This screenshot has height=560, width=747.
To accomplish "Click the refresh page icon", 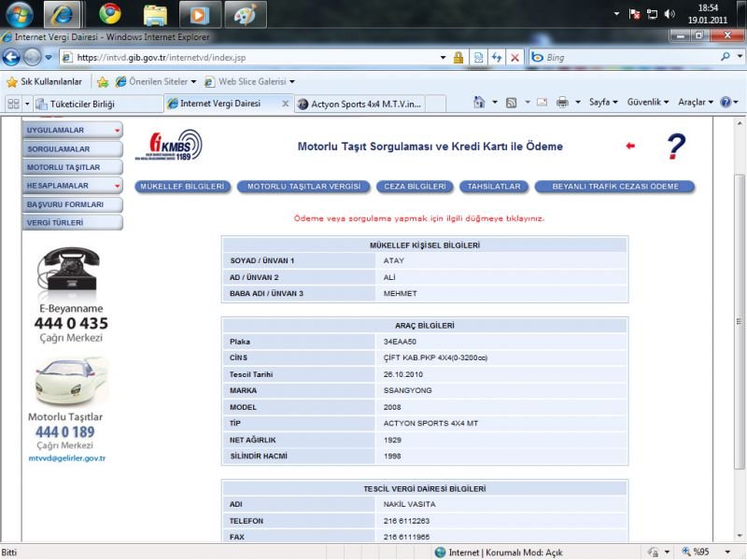I will point(497,57).
